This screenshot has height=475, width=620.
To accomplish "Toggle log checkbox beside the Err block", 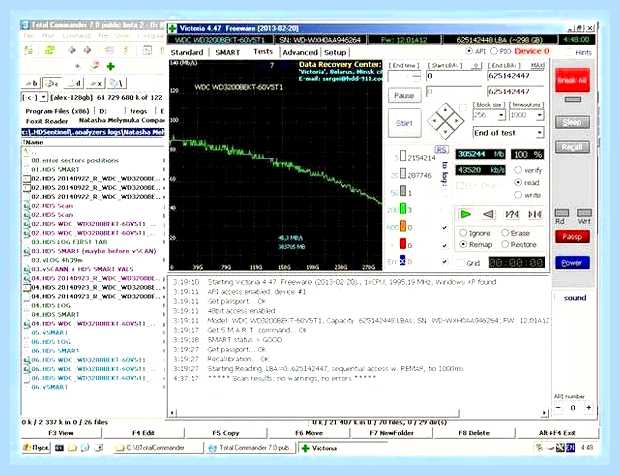I will [444, 261].
